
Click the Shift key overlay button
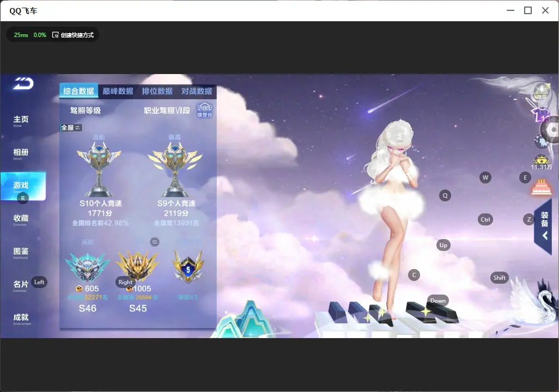click(x=500, y=278)
